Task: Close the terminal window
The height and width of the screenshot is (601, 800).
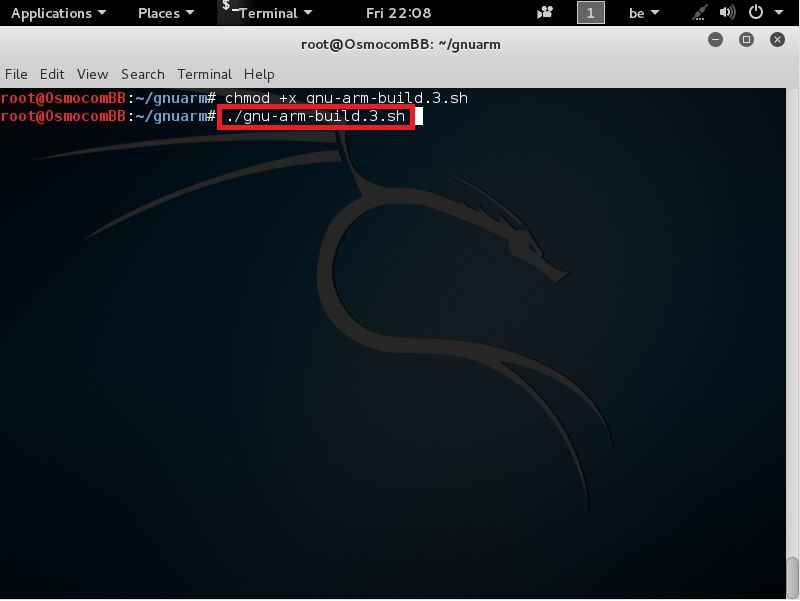Action: (777, 39)
